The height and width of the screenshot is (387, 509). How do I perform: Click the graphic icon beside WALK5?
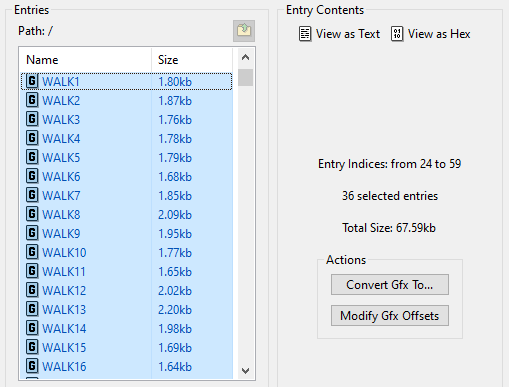(x=32, y=157)
